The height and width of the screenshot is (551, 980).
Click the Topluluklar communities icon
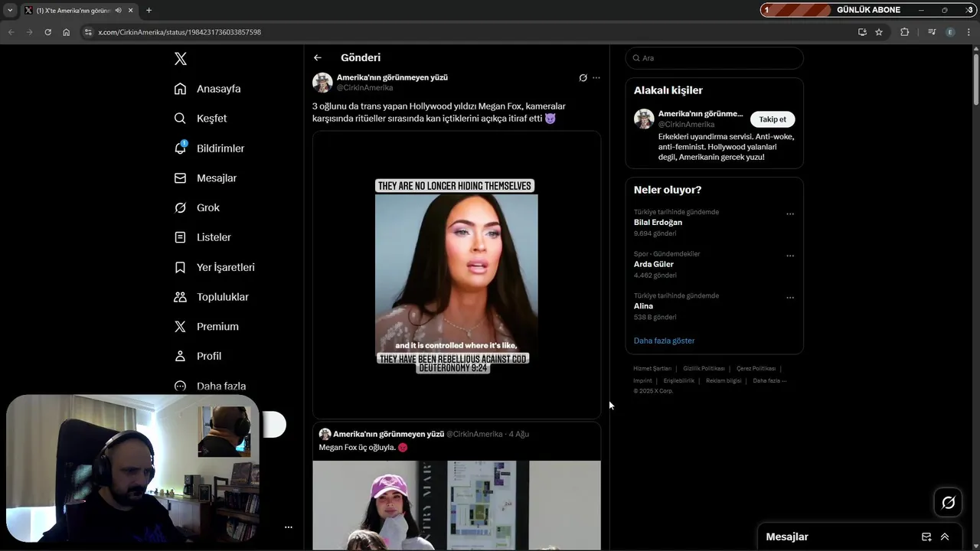click(x=180, y=297)
